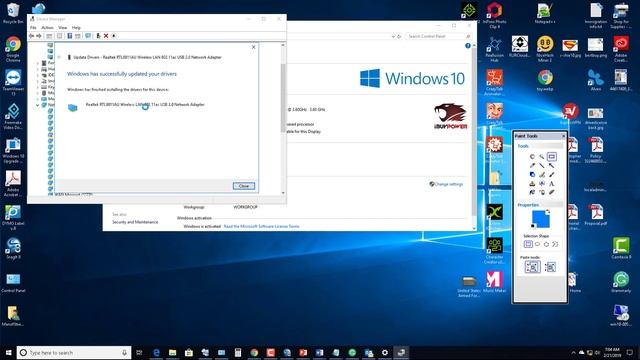
Task: Open the Windows Start button
Action: [x=8, y=352]
